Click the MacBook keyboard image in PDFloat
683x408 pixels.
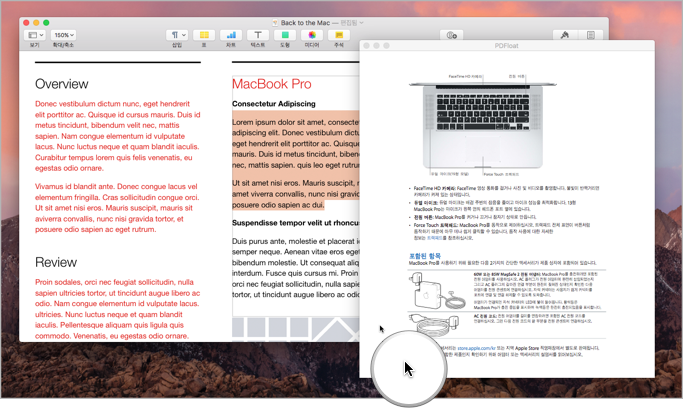click(483, 124)
